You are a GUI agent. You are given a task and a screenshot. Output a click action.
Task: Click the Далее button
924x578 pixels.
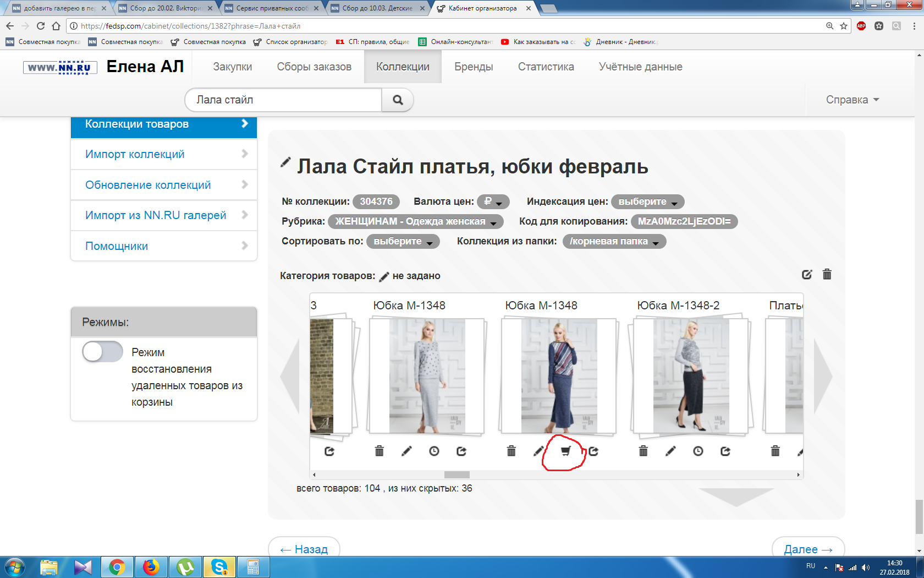807,549
